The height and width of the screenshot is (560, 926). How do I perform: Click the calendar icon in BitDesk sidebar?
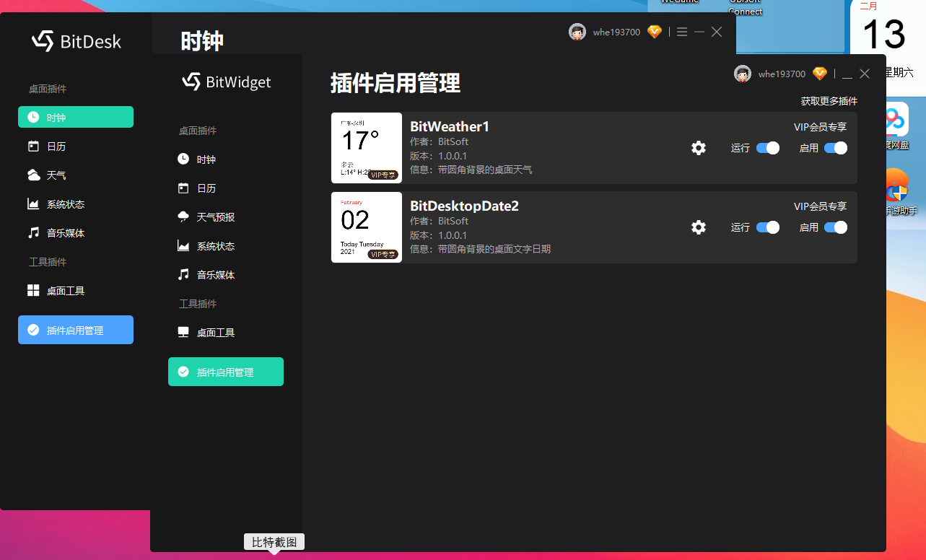click(33, 146)
